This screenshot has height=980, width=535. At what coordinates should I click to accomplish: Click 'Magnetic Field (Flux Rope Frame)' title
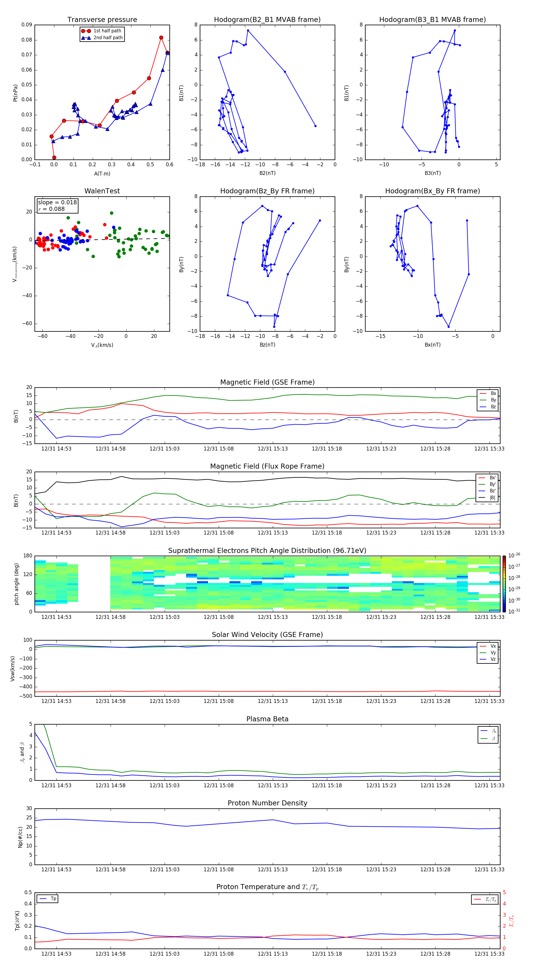coord(267,467)
